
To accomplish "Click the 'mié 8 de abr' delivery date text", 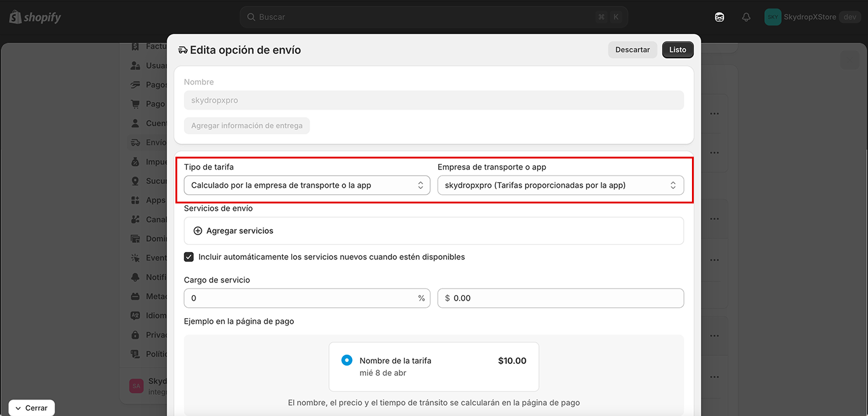I will 383,373.
